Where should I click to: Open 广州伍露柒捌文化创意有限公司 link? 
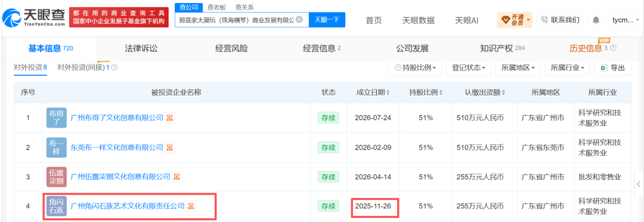point(120,177)
